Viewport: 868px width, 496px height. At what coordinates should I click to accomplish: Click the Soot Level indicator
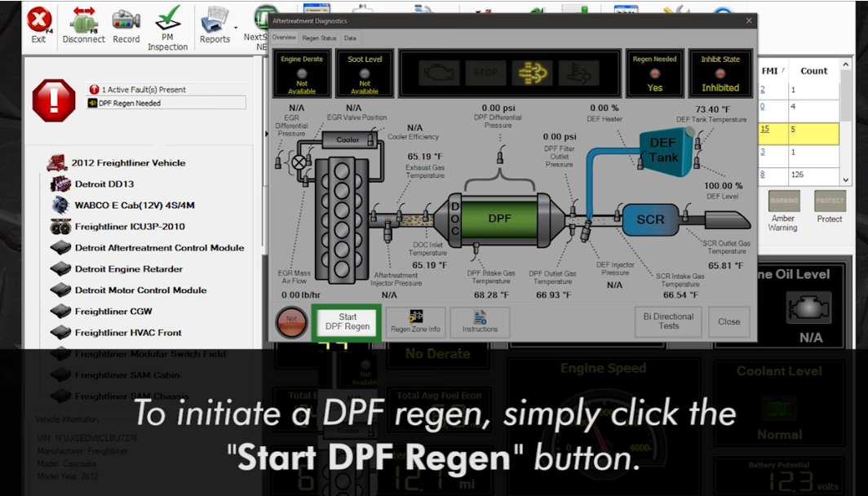(365, 73)
